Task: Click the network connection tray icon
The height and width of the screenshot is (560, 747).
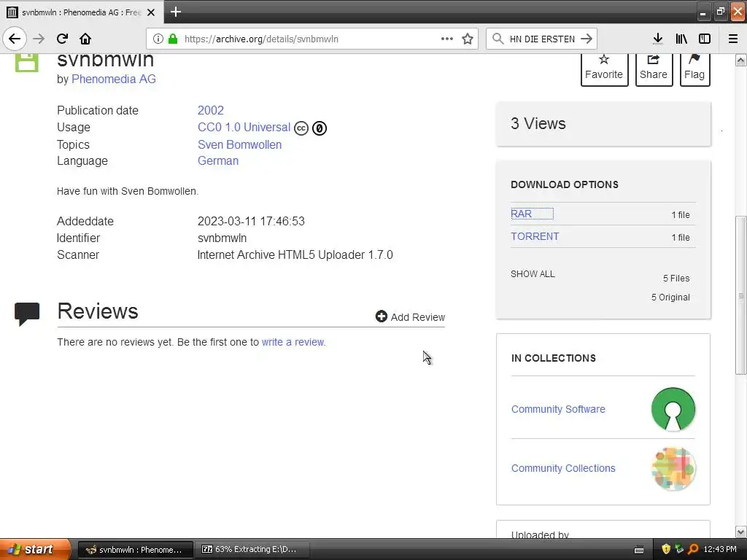Action: 679,549
